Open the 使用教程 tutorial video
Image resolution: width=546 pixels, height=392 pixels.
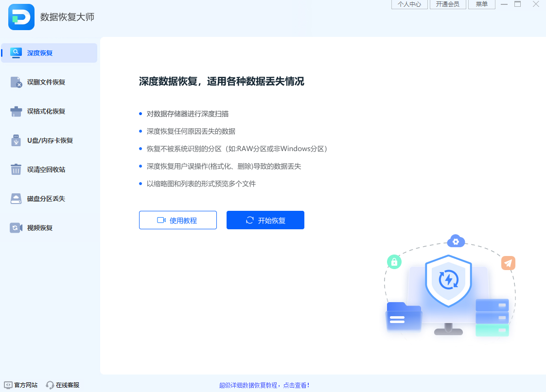[x=178, y=220]
